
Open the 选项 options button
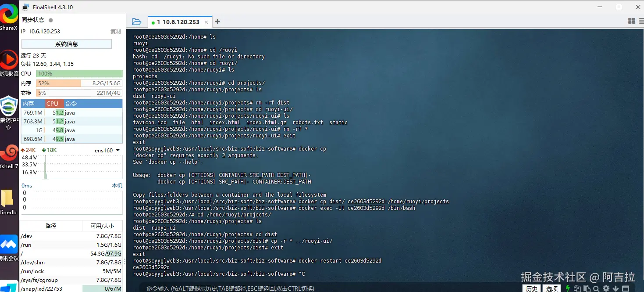coord(552,288)
